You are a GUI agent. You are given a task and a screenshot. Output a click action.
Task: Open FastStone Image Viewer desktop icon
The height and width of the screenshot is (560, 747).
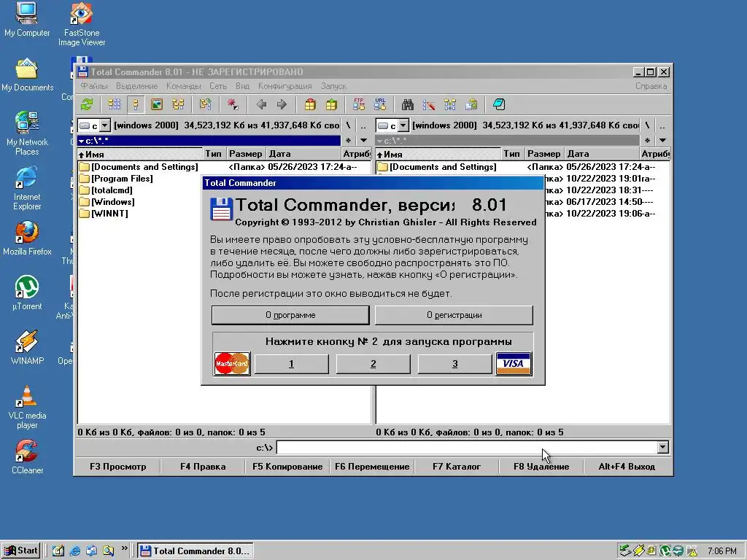[x=82, y=24]
